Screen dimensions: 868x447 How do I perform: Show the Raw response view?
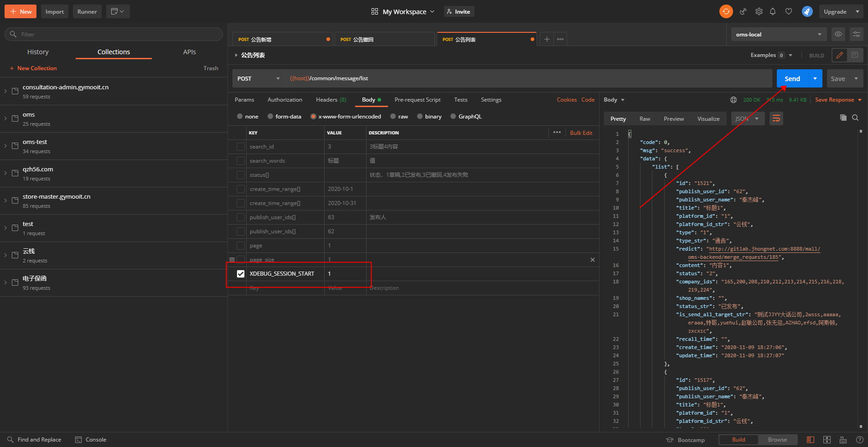645,118
